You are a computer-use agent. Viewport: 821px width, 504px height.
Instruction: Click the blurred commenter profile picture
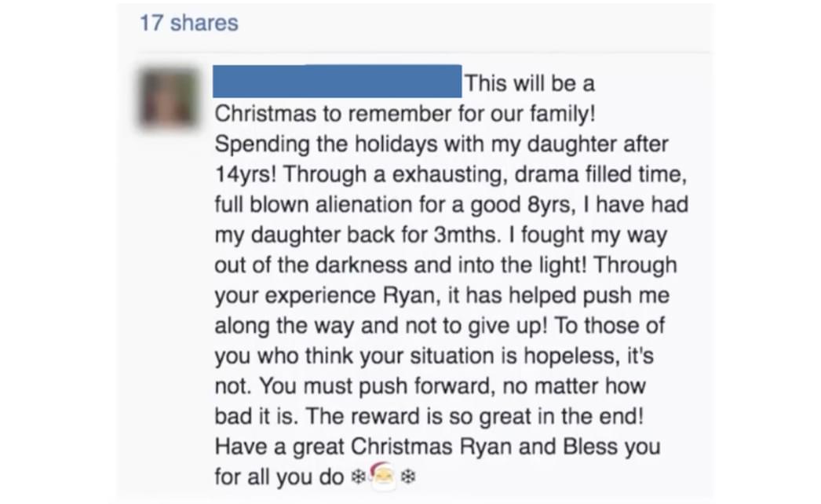click(169, 97)
